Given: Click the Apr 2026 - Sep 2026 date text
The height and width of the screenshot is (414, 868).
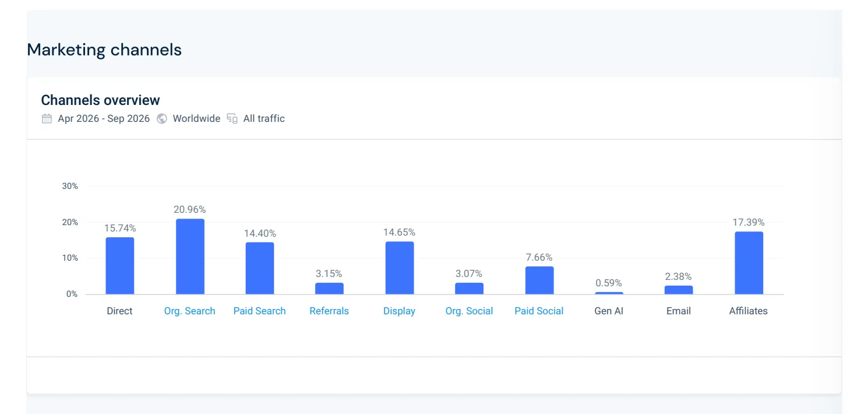Looking at the screenshot, I should pos(104,118).
